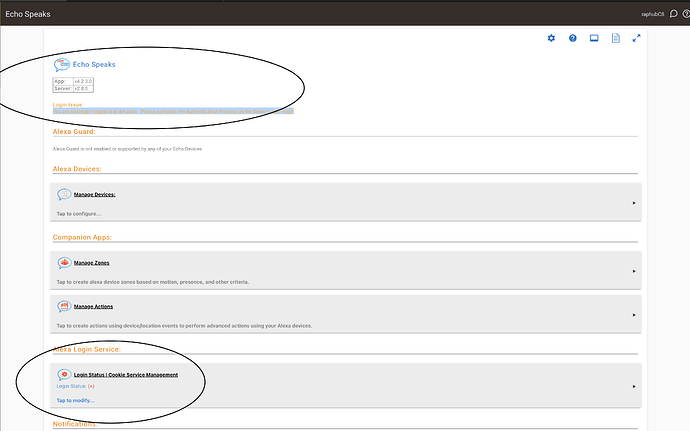Click the Manage Devices speech bubble icon

point(64,194)
